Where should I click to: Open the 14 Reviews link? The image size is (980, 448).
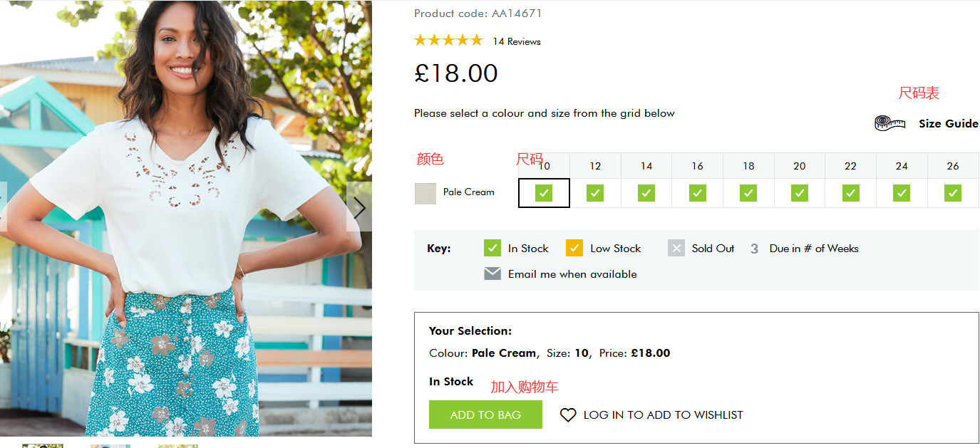coord(517,41)
